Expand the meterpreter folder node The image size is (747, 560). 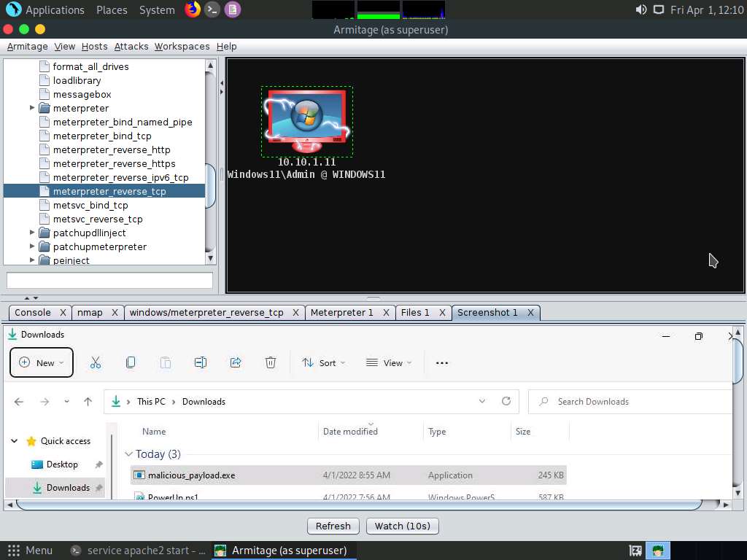coord(32,108)
